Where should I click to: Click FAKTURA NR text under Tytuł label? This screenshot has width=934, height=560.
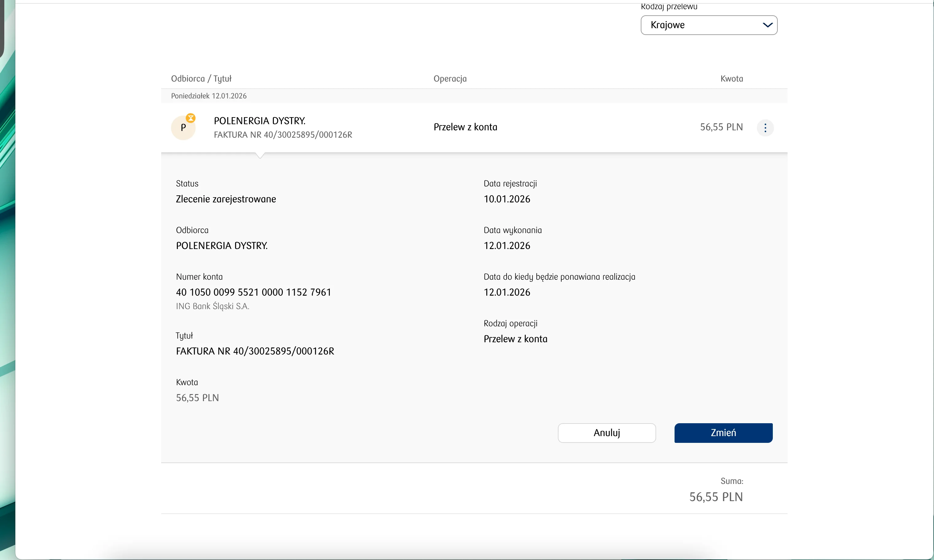pos(255,351)
